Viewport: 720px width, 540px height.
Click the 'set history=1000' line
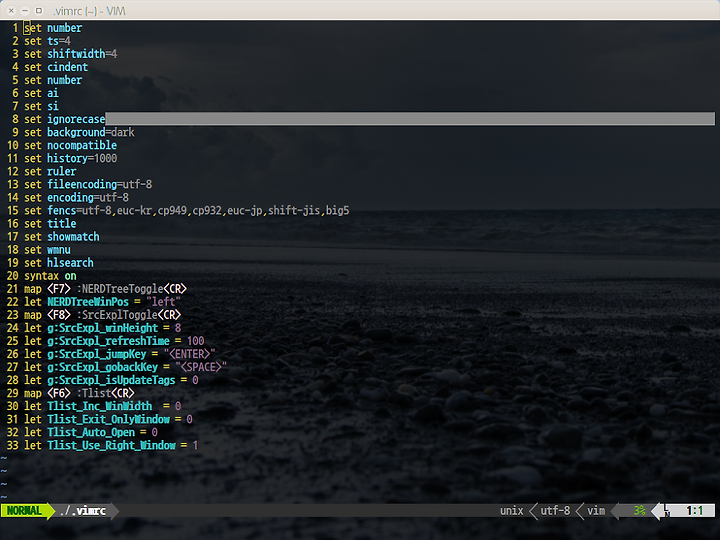tap(70, 158)
